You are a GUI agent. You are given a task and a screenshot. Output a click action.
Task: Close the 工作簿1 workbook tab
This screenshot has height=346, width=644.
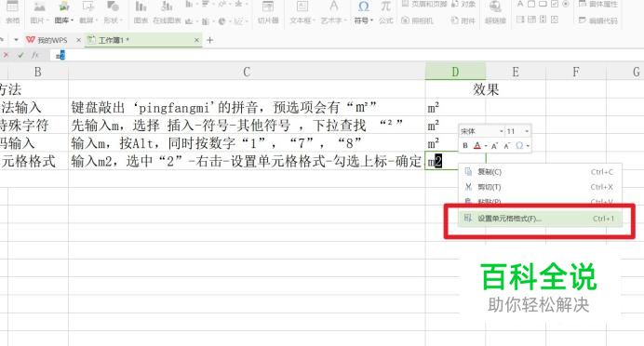(x=196, y=40)
